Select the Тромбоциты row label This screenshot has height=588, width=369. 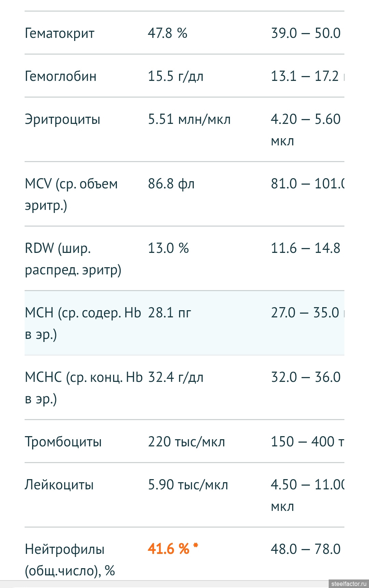click(x=63, y=442)
